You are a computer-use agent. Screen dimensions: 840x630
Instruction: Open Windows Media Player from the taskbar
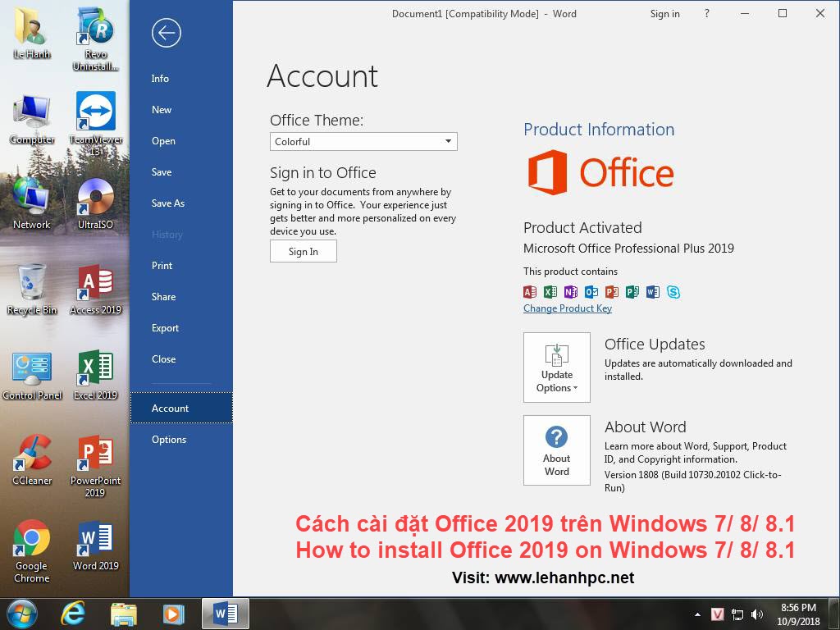point(174,614)
